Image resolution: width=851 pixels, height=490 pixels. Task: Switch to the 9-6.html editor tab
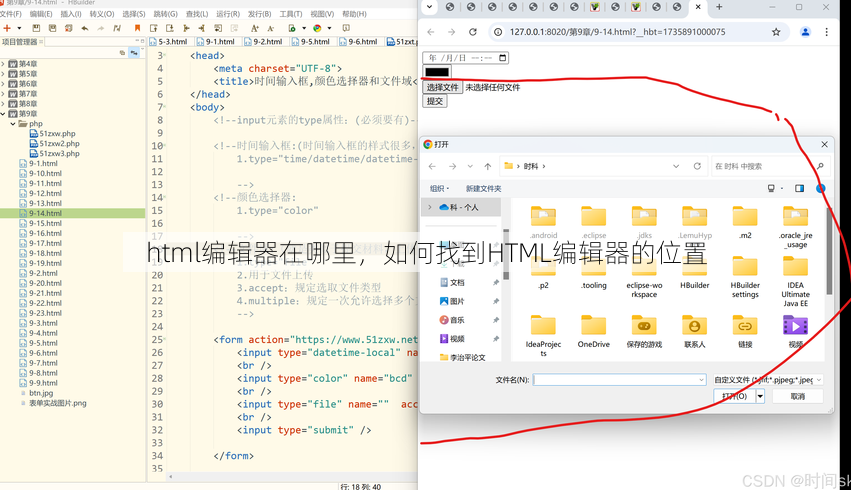(x=359, y=41)
